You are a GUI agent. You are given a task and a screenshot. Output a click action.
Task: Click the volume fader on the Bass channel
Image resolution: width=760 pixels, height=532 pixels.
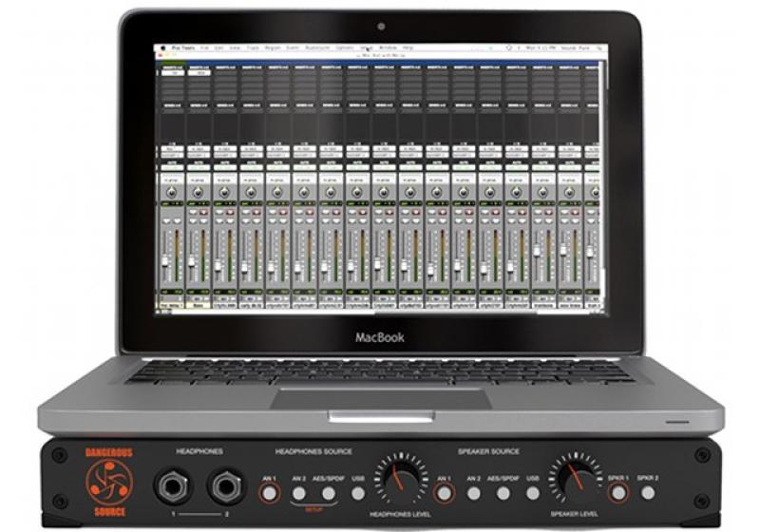pyautogui.click(x=192, y=261)
